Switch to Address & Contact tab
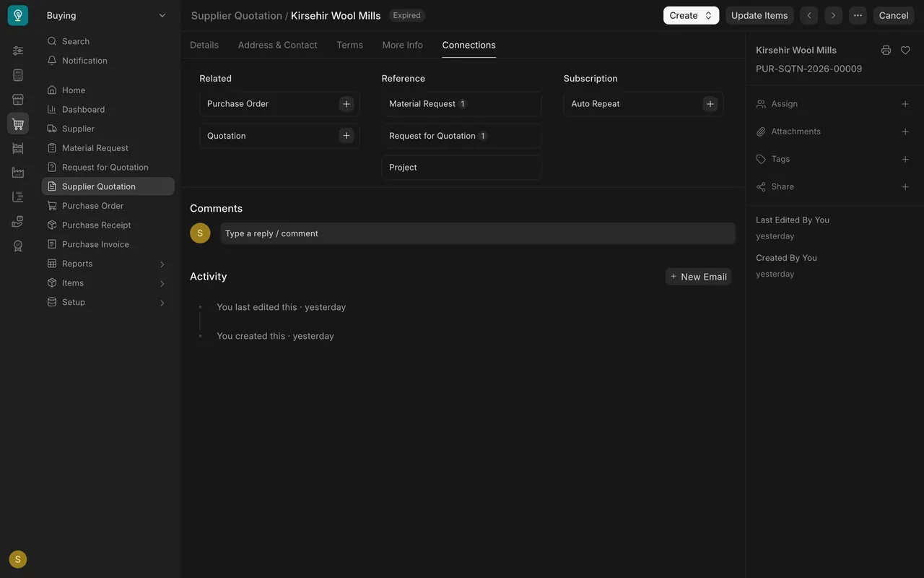The width and height of the screenshot is (924, 578). click(x=277, y=45)
